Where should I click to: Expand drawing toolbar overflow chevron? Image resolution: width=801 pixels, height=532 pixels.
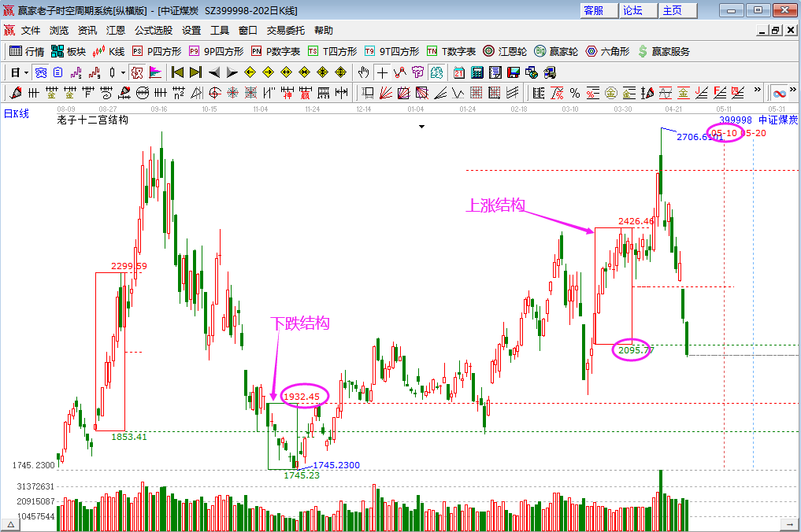point(758,91)
